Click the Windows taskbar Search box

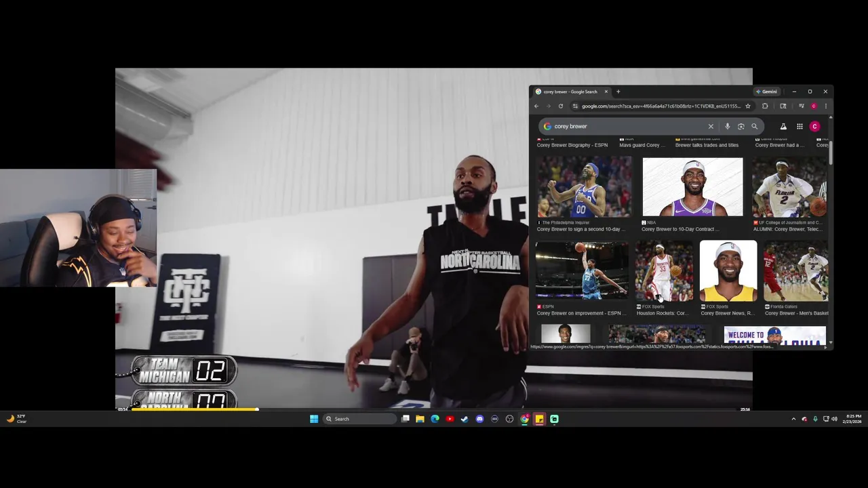tap(359, 419)
